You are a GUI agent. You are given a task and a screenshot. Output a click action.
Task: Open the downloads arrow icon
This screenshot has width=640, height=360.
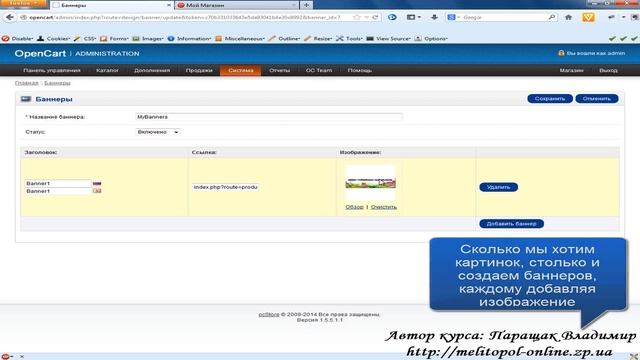click(x=434, y=17)
